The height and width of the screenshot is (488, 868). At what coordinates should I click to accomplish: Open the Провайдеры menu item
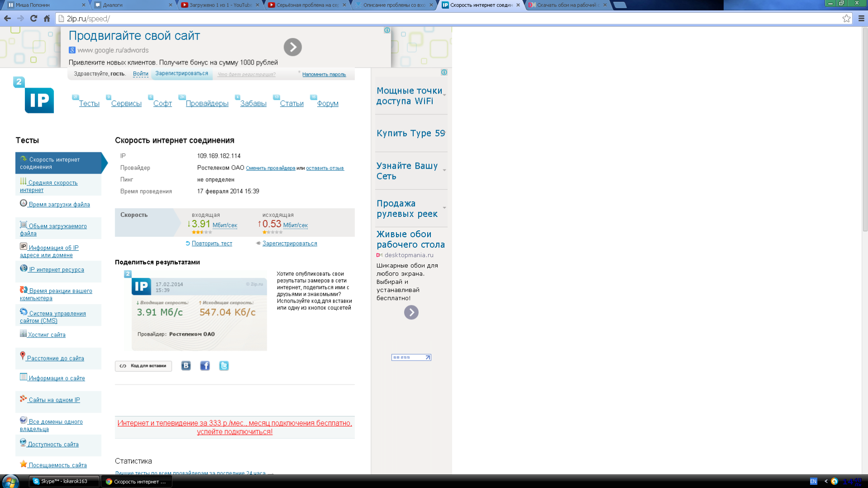(207, 103)
